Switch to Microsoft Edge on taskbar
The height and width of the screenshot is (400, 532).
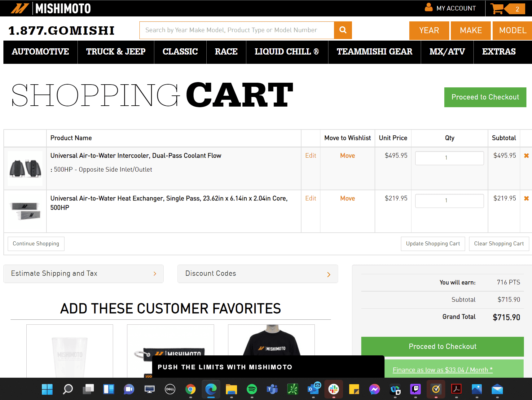click(x=211, y=389)
